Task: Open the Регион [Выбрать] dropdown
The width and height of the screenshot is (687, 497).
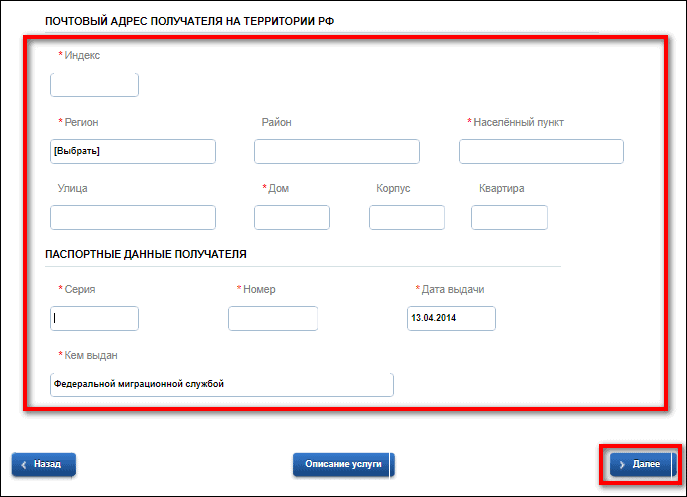Action: click(133, 152)
